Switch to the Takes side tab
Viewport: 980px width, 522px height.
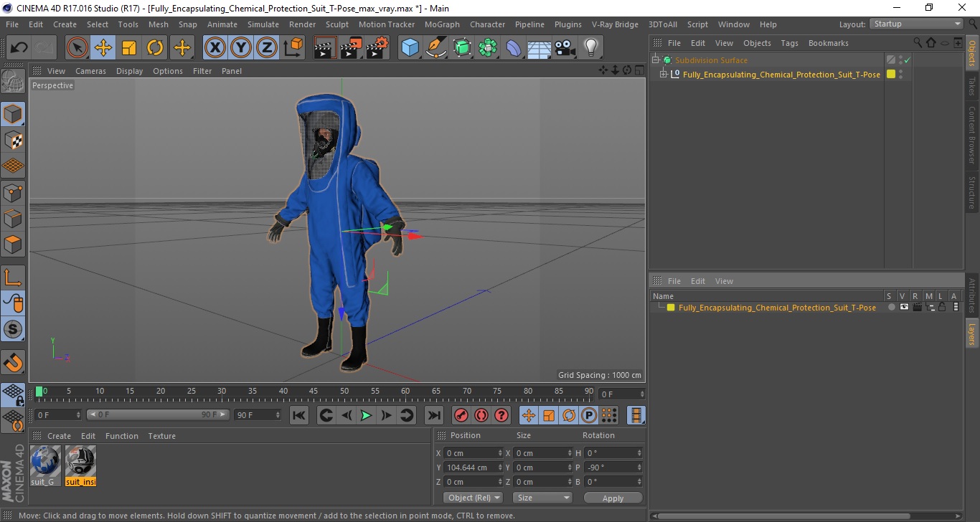pyautogui.click(x=972, y=87)
